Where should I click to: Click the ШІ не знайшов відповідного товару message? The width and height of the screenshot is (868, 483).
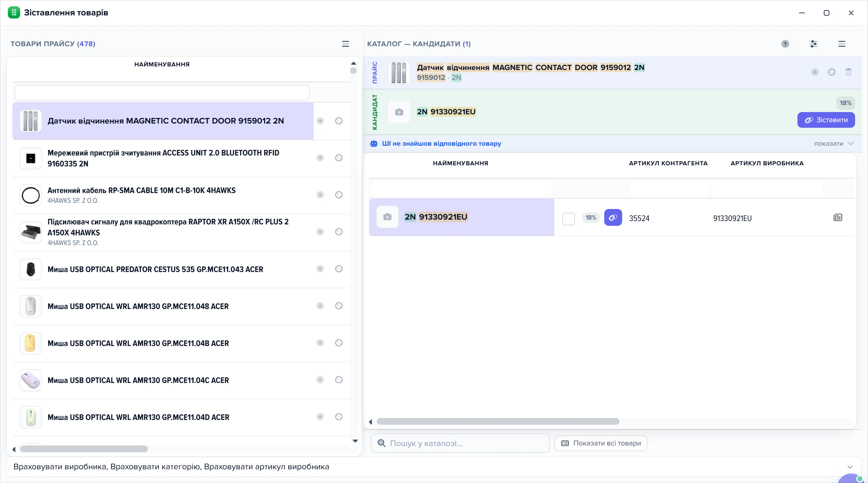click(441, 144)
